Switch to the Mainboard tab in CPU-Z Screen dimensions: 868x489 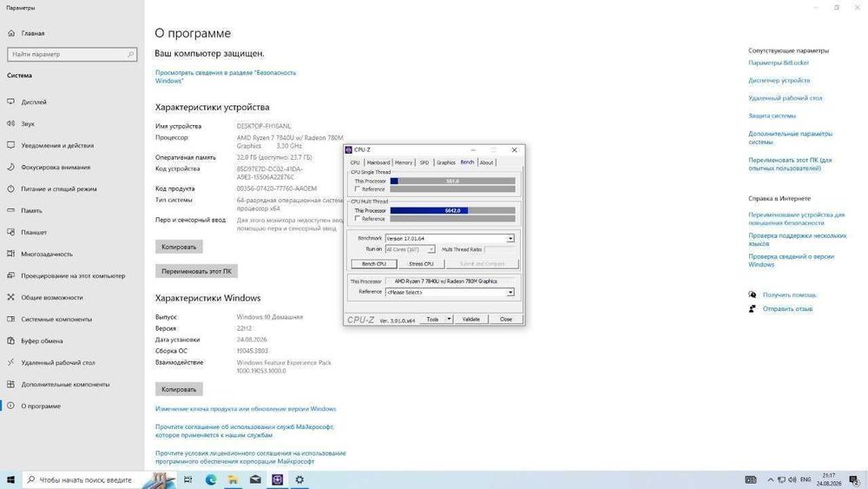378,162
